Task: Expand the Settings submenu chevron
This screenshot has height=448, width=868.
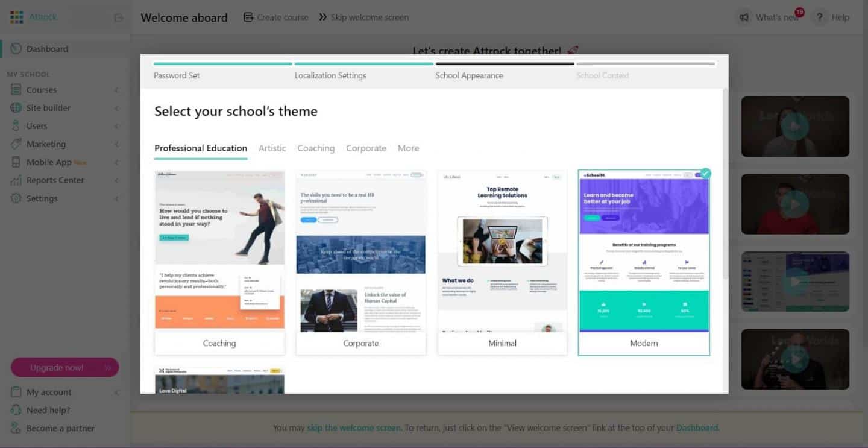Action: click(x=116, y=199)
